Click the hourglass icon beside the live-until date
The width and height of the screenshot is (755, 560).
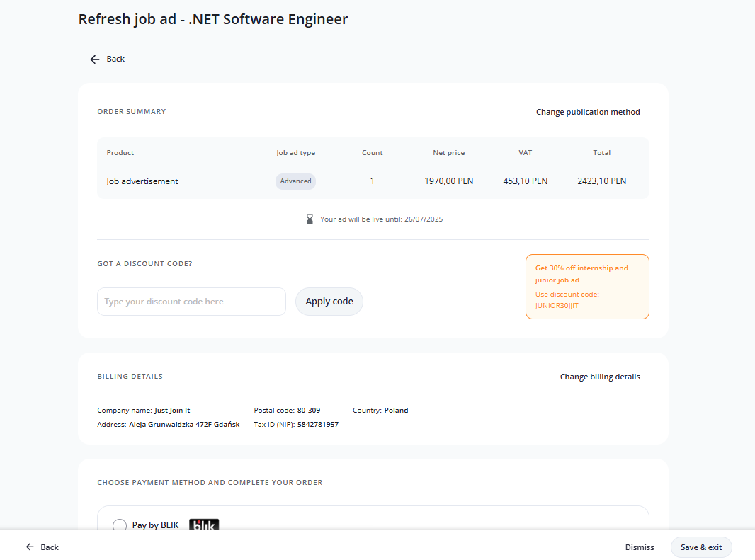click(x=310, y=219)
